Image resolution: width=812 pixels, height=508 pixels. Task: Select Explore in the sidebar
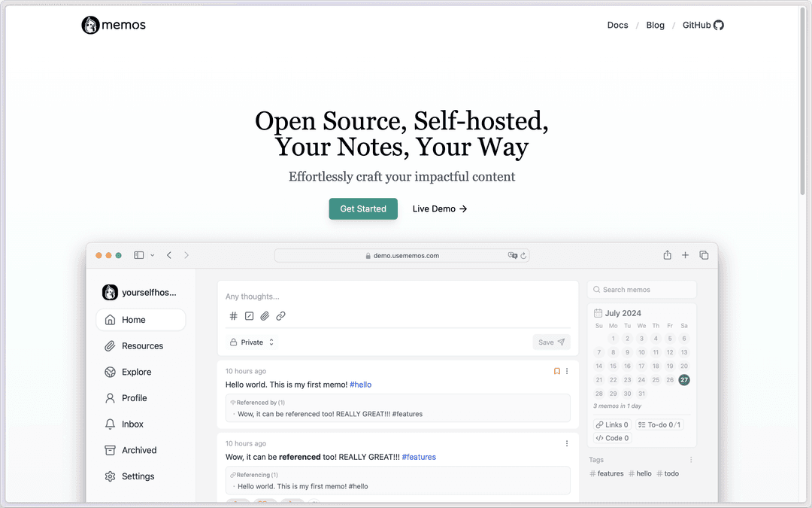tap(136, 372)
